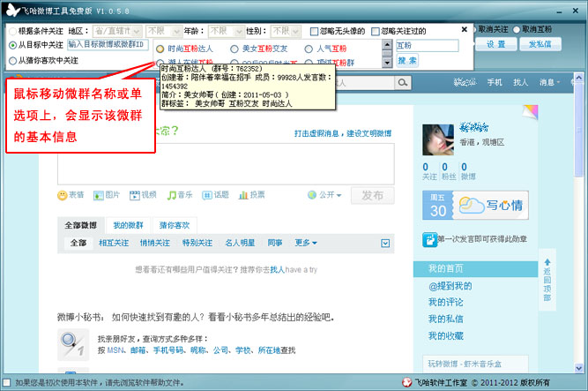Open the 省/直辖市 region dropdown
Viewport: 588px width, 391px height.
[x=117, y=31]
